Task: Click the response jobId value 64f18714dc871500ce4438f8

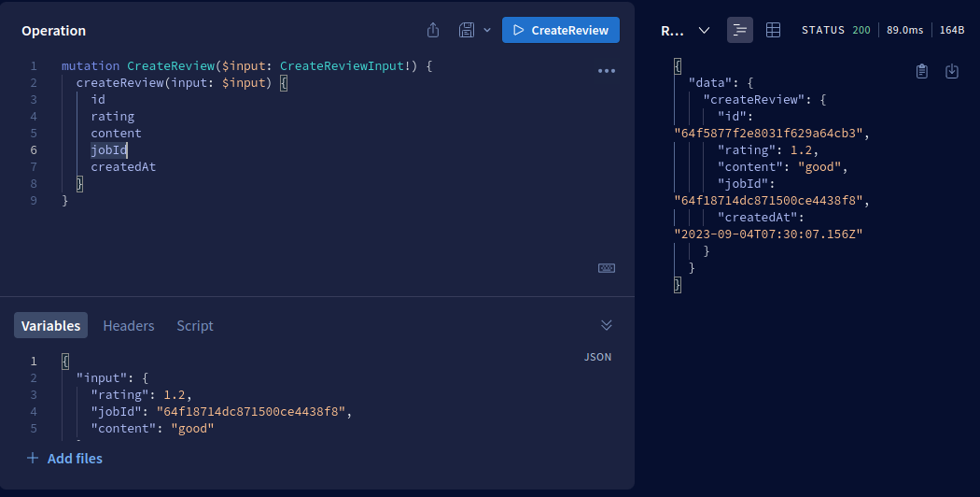Action: tap(768, 200)
